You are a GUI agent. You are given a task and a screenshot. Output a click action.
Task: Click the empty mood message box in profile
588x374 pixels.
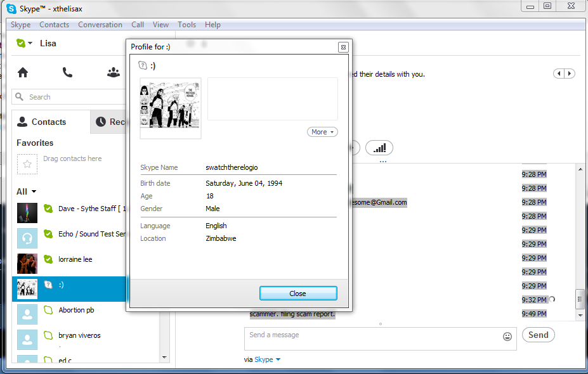click(273, 99)
